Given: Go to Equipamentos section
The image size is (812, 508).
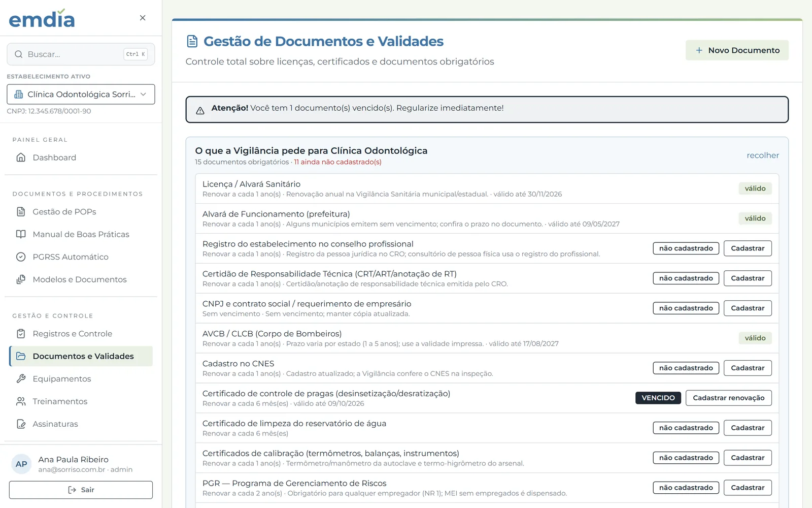Looking at the screenshot, I should [x=81, y=379].
